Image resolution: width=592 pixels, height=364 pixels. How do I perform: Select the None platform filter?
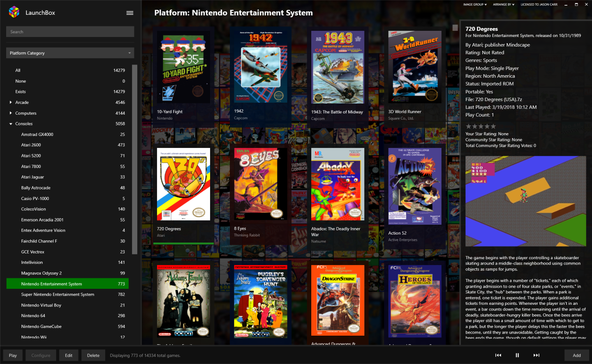click(67, 81)
